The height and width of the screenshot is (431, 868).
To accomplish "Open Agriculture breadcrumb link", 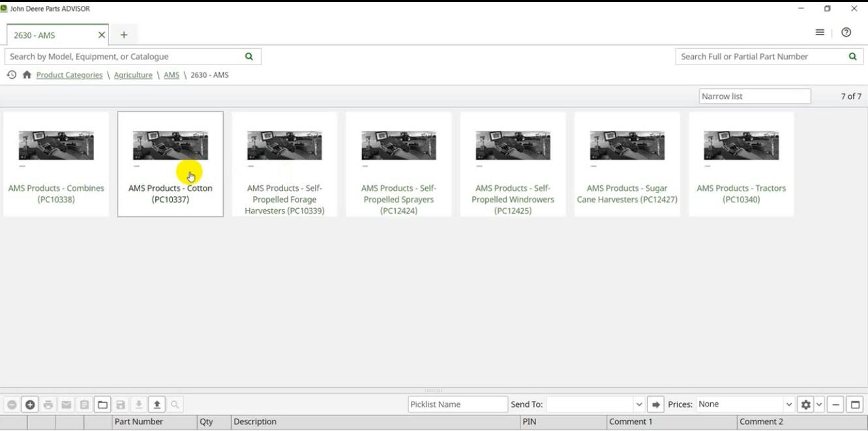I will pos(133,75).
